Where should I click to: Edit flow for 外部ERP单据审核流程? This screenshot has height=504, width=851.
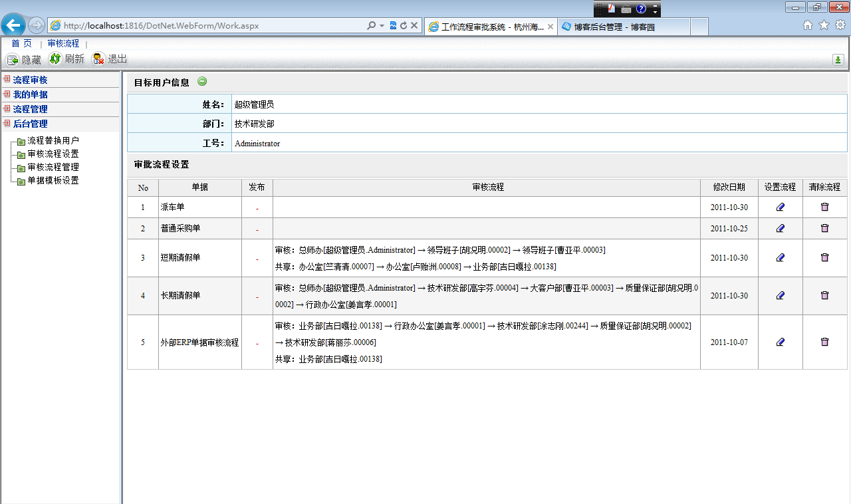[x=781, y=342]
